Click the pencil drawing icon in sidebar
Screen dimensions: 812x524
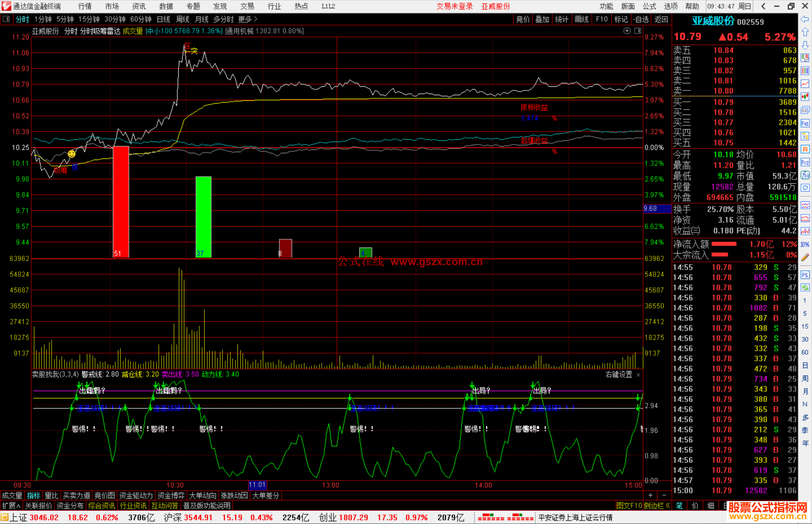click(805, 257)
